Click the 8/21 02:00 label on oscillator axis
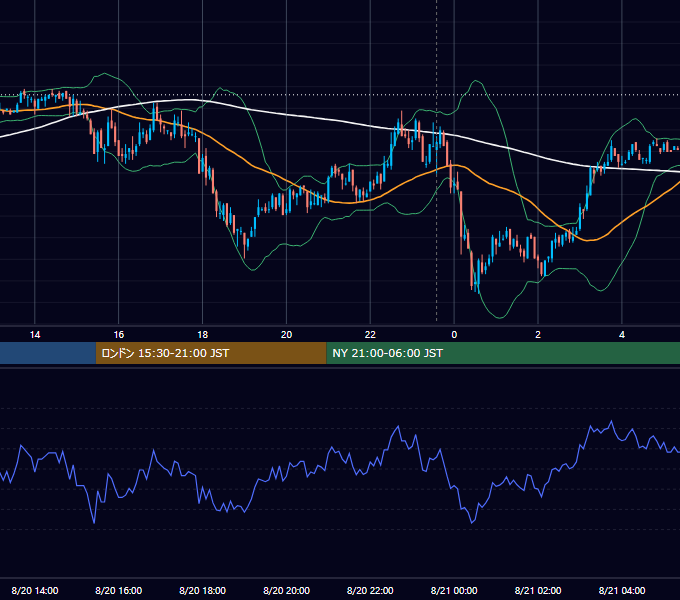Viewport: 680px width, 600px height. point(538,590)
